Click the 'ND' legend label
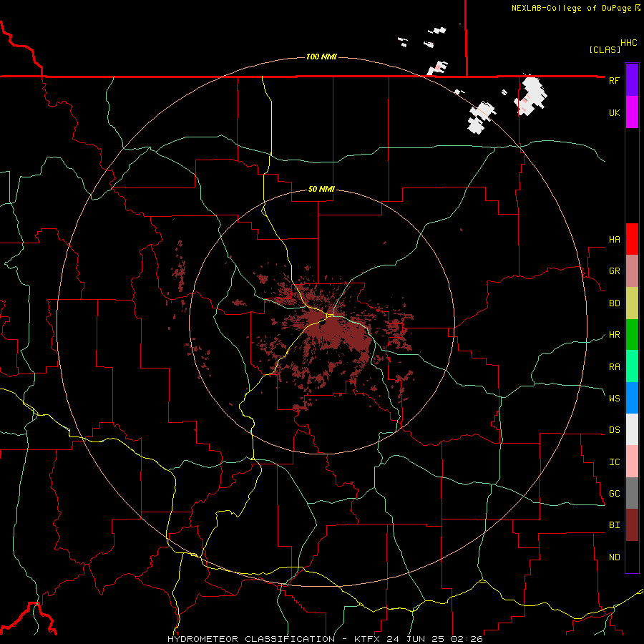This screenshot has width=644, height=644. 614,557
